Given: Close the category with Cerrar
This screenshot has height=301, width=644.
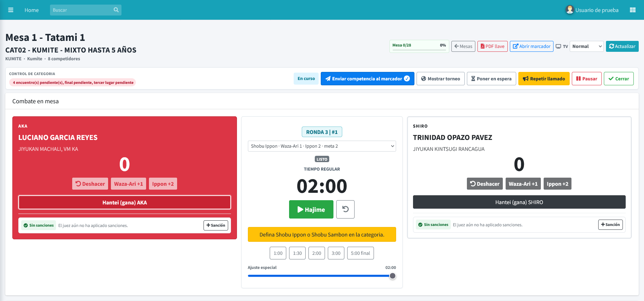Looking at the screenshot, I should [x=619, y=79].
